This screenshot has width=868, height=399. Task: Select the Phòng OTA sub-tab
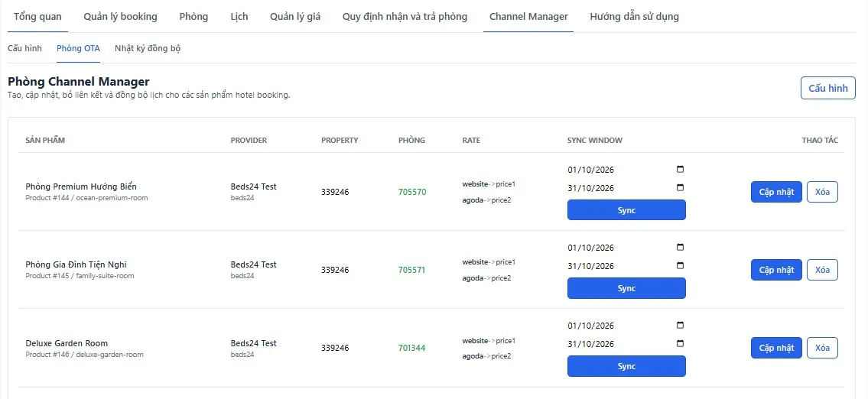(x=78, y=48)
